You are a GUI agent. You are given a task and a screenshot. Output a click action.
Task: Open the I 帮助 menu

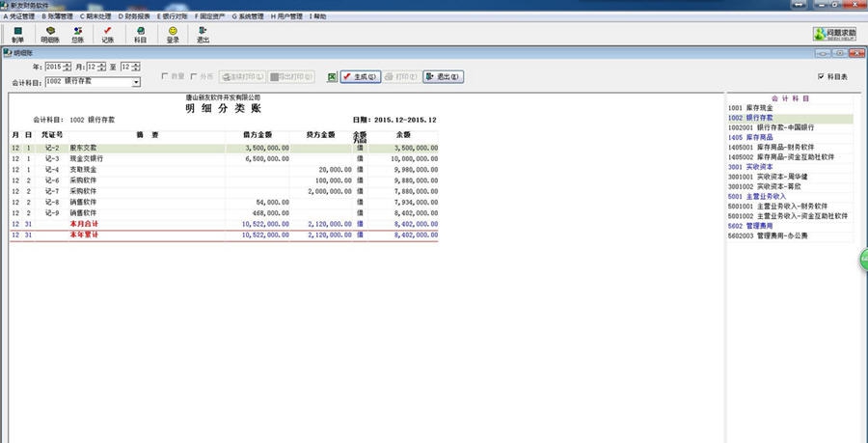[x=317, y=16]
